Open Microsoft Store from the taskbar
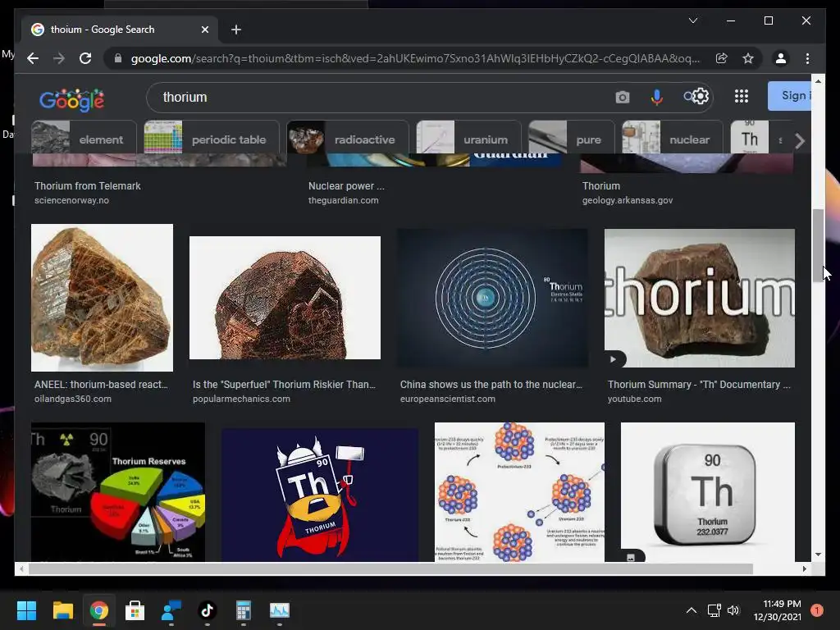 [135, 610]
